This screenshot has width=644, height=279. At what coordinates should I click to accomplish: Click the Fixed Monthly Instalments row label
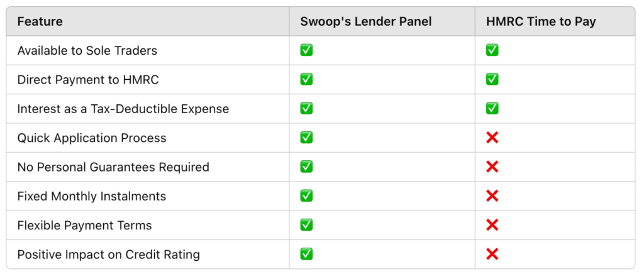coord(92,196)
